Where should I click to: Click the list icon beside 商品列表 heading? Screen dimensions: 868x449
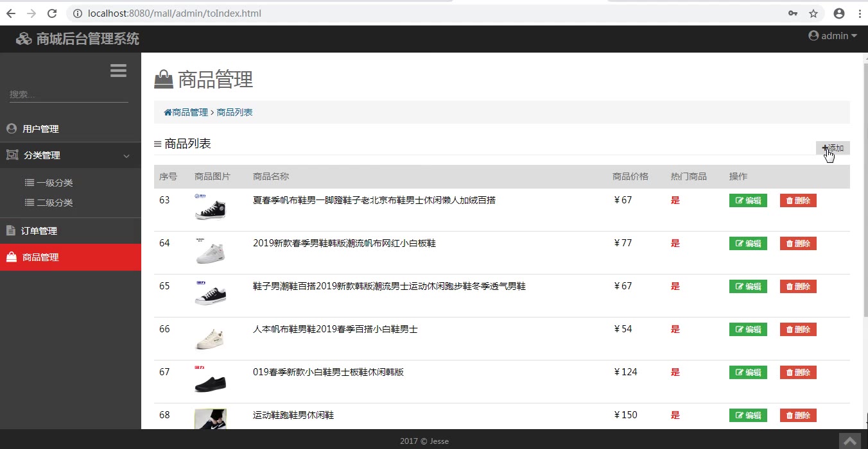pyautogui.click(x=157, y=144)
